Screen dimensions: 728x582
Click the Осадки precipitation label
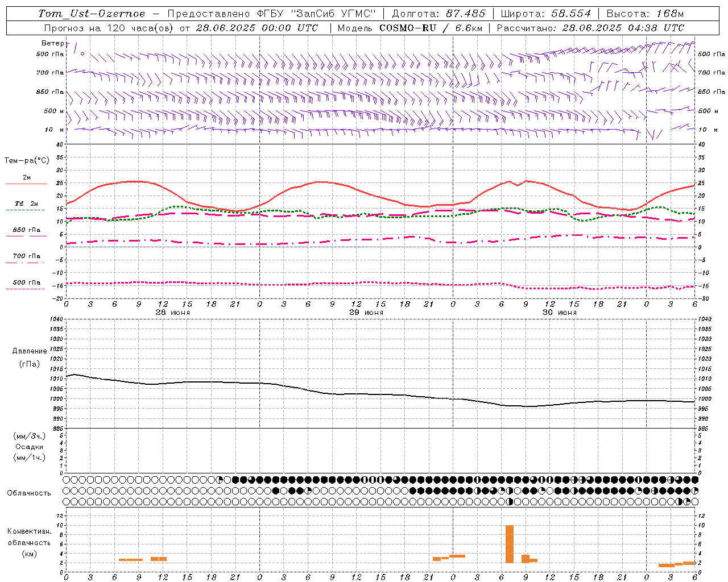pos(30,447)
